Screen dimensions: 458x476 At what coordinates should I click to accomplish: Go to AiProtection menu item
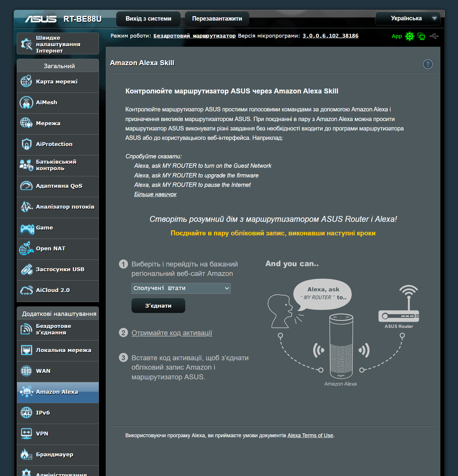(x=58, y=144)
